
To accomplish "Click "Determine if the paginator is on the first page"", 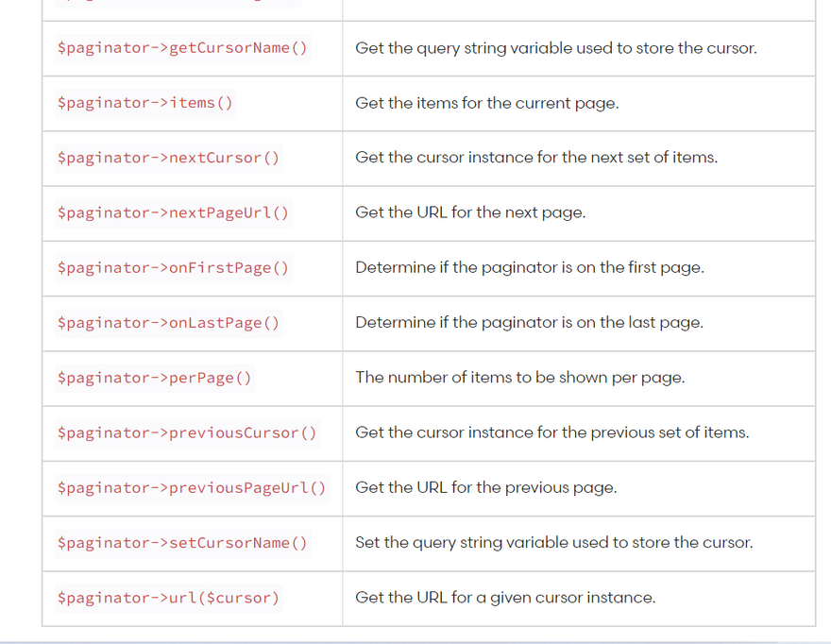I will [529, 267].
